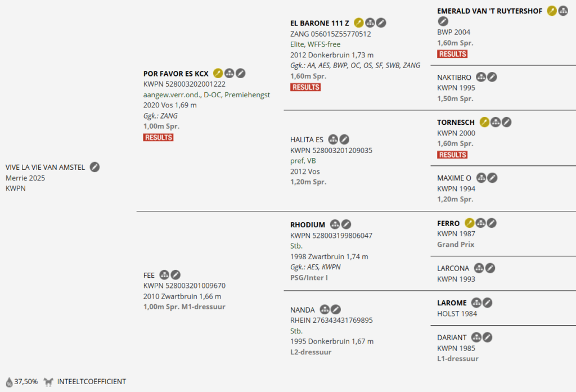
Task: Click the pencil icon beside Dariant
Action: (x=488, y=337)
